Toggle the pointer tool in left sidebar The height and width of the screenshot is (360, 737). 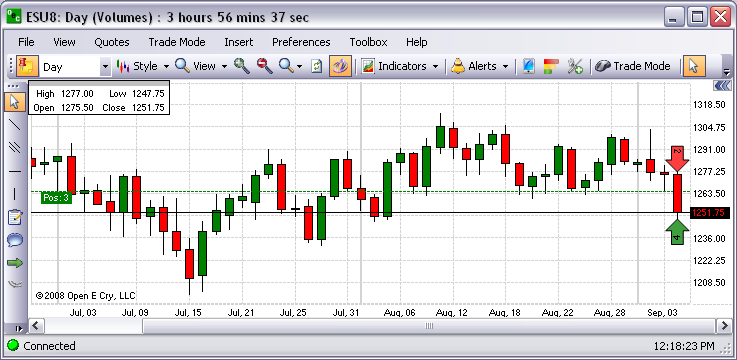(x=15, y=102)
